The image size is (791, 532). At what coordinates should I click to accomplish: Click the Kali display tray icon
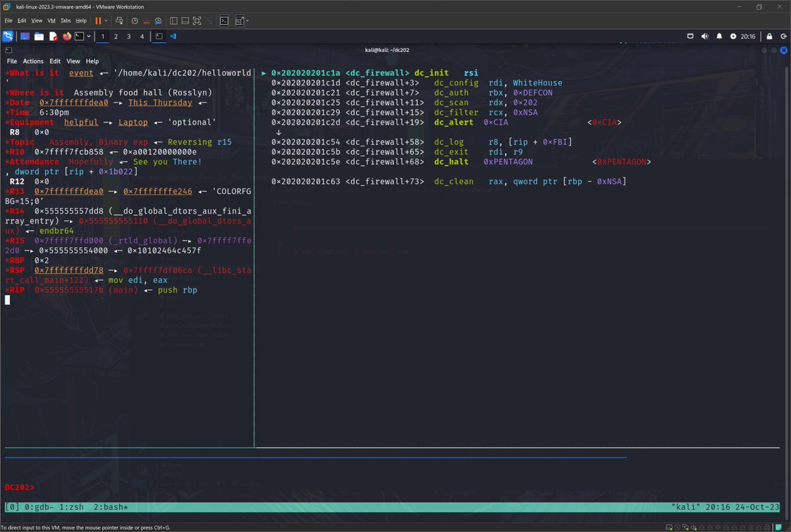[x=690, y=36]
